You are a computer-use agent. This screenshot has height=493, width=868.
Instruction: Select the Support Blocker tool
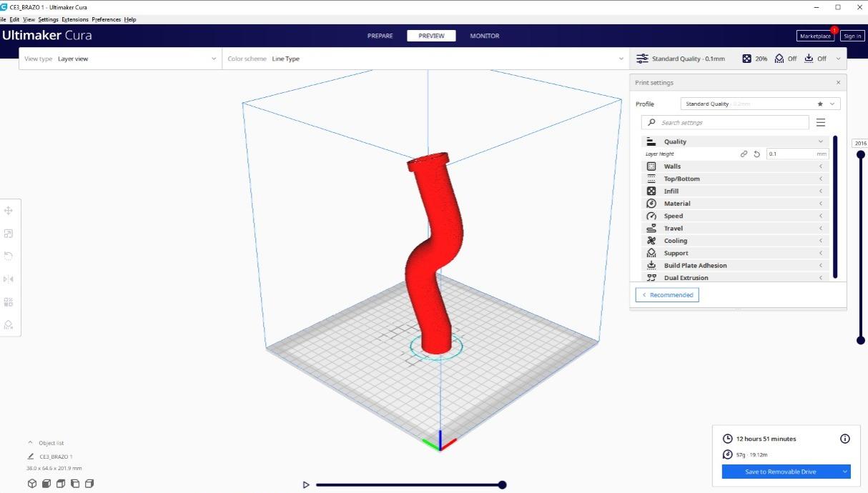(x=9, y=324)
